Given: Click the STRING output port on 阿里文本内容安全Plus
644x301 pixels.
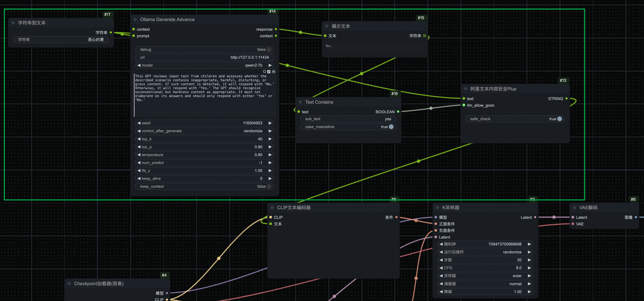Looking at the screenshot, I should click(x=566, y=98).
